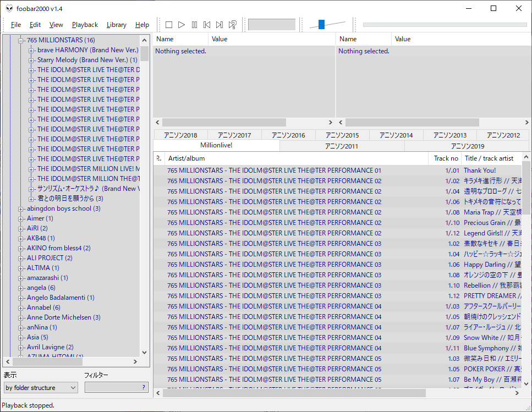This screenshot has width=532, height=412.
Task: Click the playlist vertical scrollbar down arrow
Action: coord(526,384)
